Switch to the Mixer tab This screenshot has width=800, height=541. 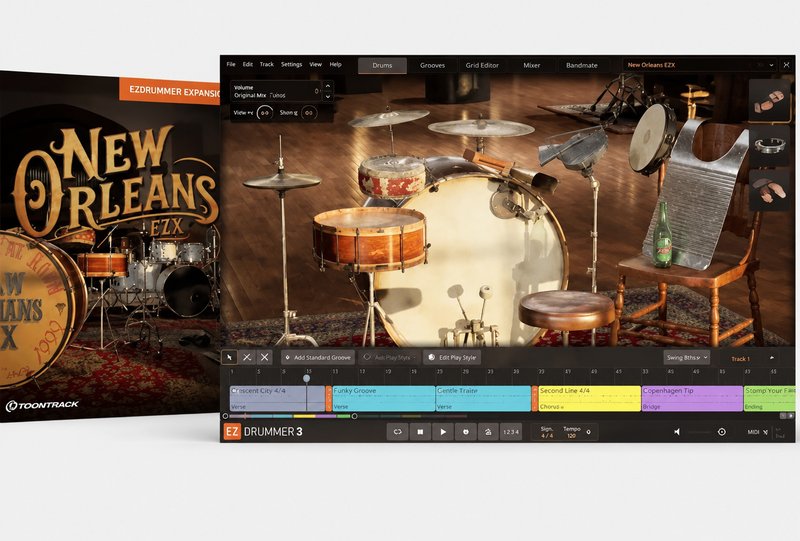pos(531,65)
